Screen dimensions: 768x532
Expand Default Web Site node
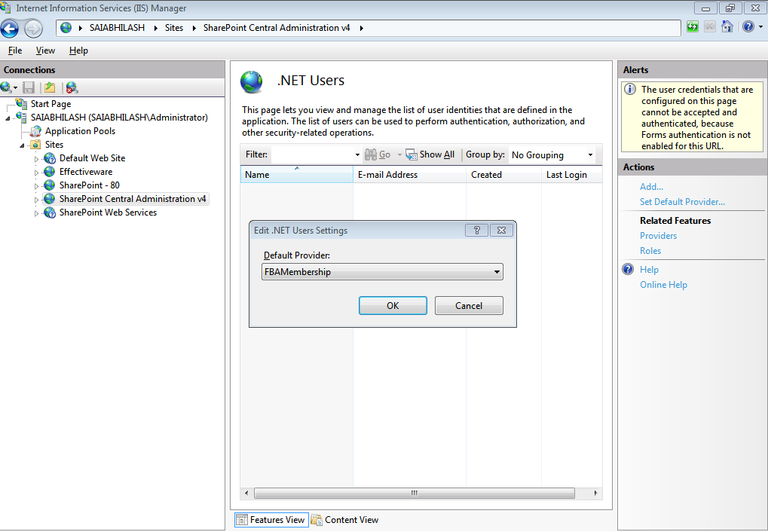36,159
